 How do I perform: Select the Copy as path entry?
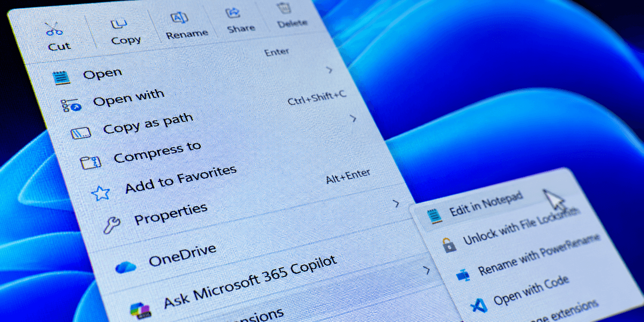(x=148, y=124)
